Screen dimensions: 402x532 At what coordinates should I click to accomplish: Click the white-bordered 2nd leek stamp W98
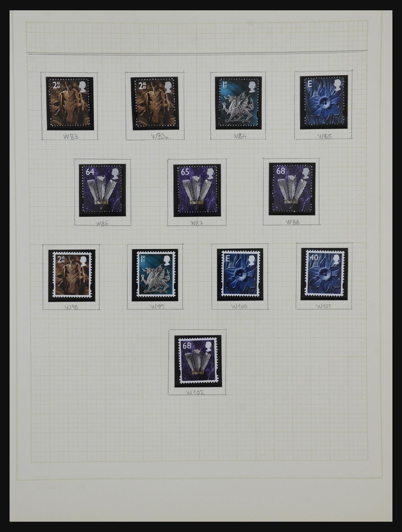(72, 276)
